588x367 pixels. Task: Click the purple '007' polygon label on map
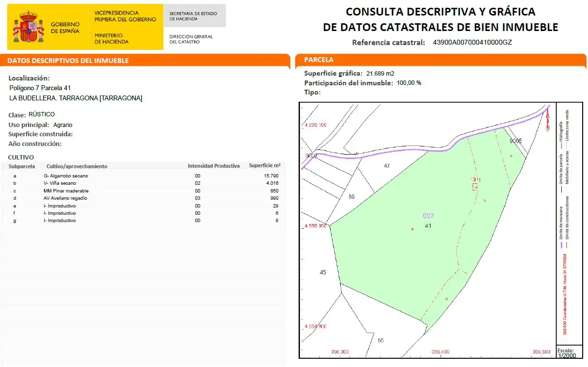428,216
